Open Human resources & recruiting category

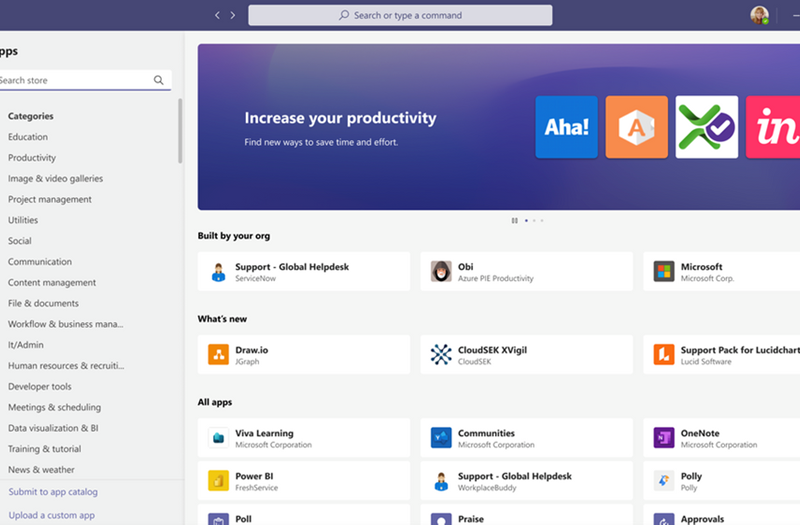point(66,366)
